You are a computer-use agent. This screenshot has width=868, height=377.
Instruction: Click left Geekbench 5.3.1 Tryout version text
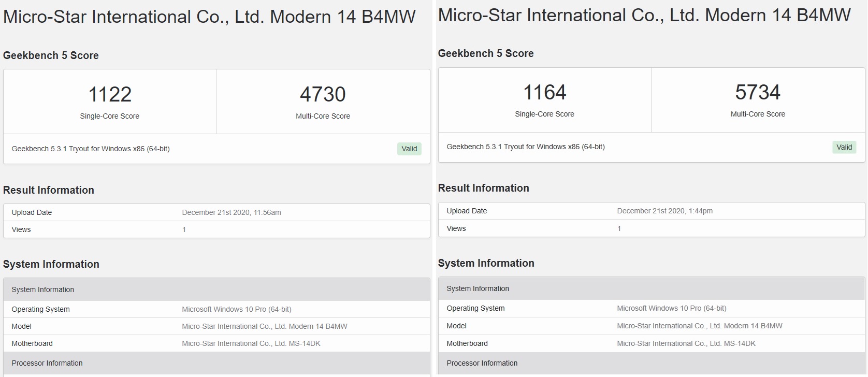(x=91, y=149)
